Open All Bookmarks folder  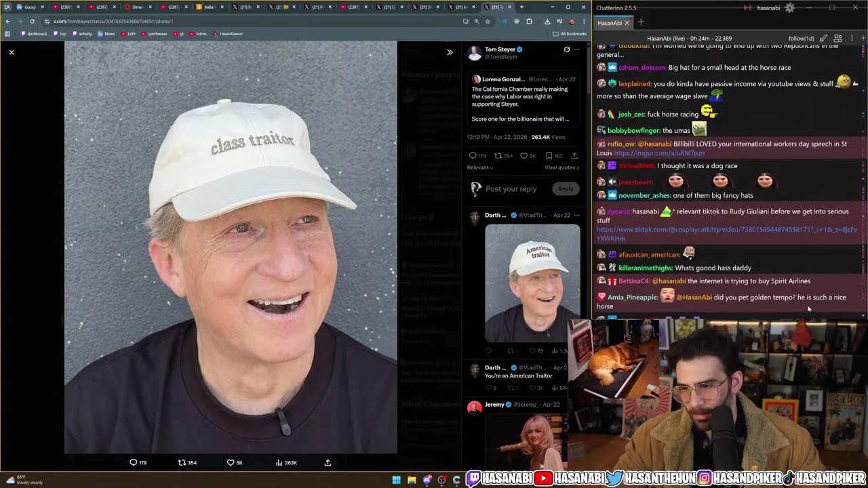pyautogui.click(x=570, y=33)
